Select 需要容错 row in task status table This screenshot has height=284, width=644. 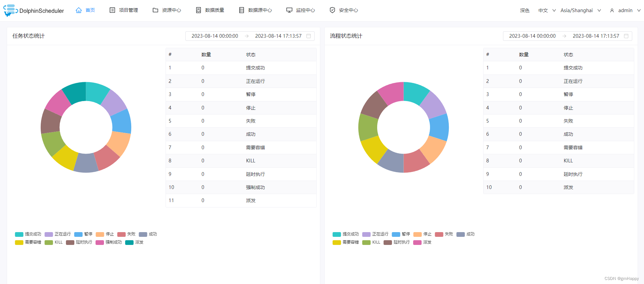[x=241, y=148]
